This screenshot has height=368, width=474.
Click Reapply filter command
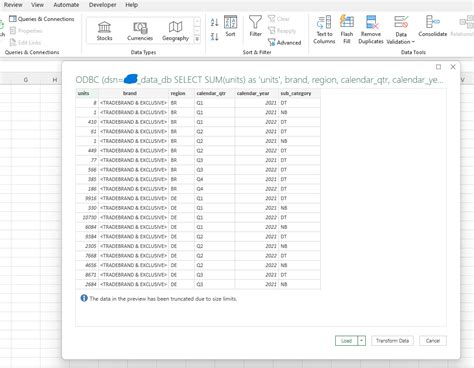pos(282,31)
